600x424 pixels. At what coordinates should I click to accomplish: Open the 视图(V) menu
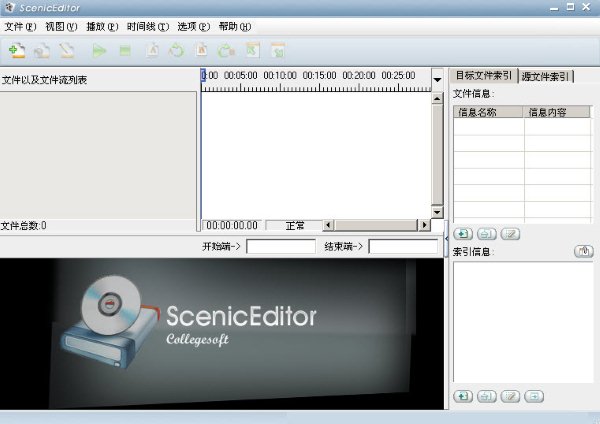61,27
